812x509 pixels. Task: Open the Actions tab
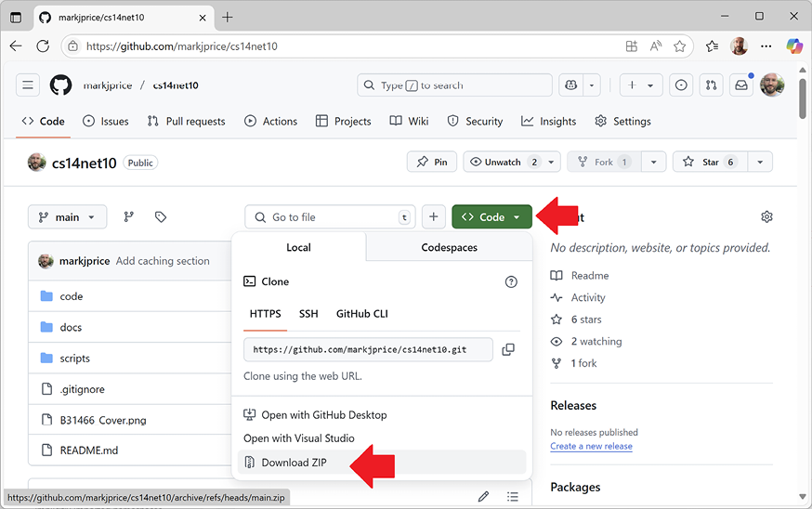click(x=271, y=121)
